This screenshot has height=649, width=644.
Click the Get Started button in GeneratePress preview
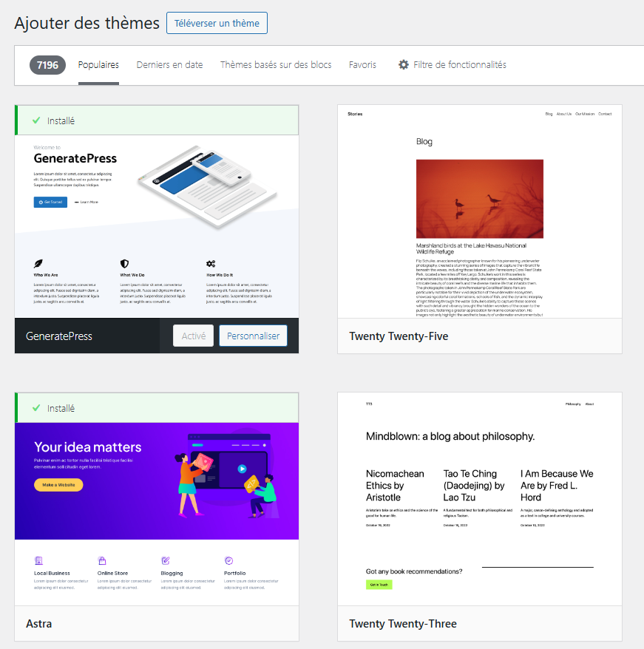pyautogui.click(x=50, y=202)
